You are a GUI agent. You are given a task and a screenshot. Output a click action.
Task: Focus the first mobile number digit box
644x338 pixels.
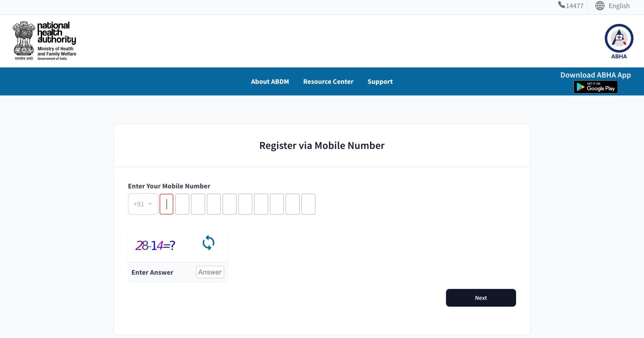coord(167,204)
